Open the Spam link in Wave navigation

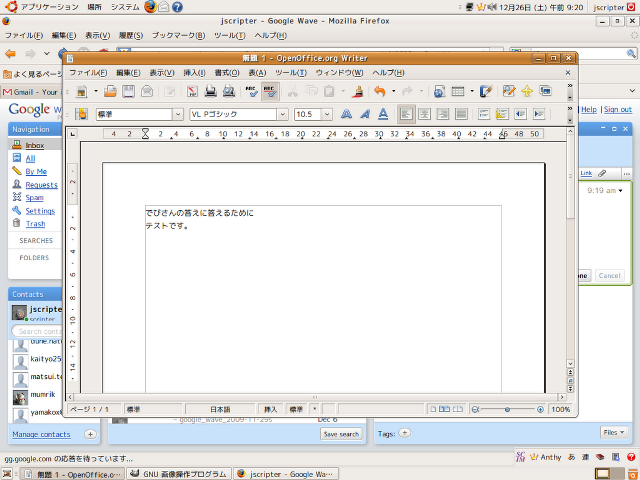coord(34,198)
